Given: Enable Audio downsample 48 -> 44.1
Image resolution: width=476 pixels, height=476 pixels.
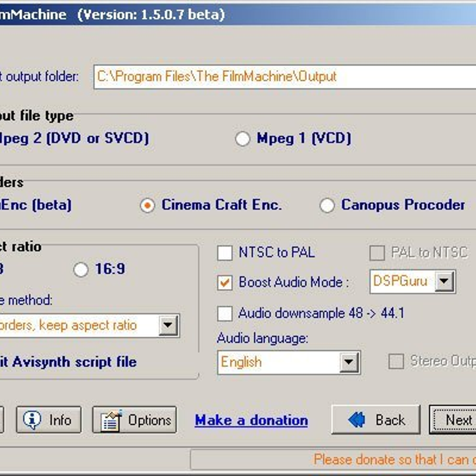Looking at the screenshot, I should point(225,313).
